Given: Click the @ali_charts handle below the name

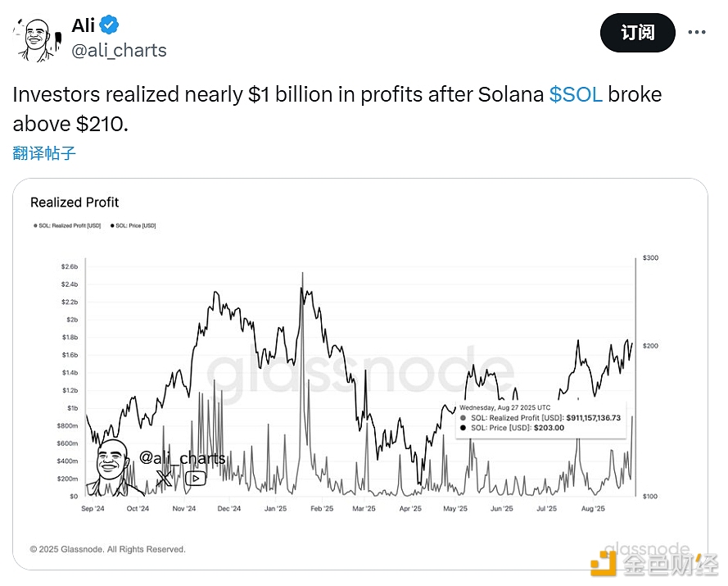Looking at the screenshot, I should pos(120,51).
